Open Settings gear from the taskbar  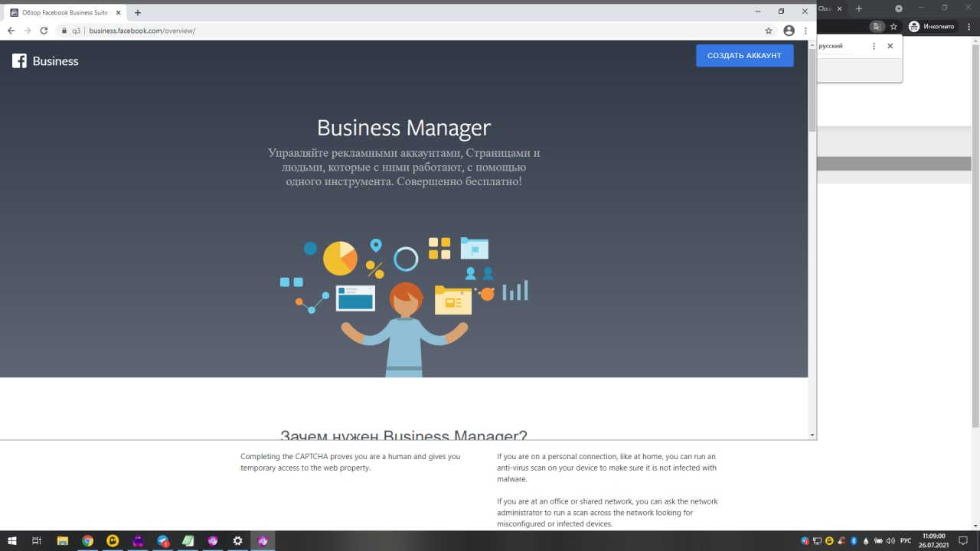click(x=238, y=541)
